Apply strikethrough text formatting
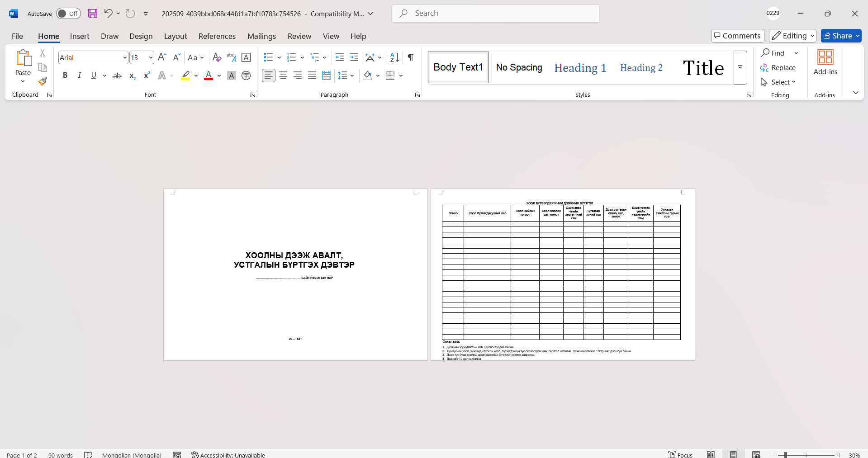Image resolution: width=868 pixels, height=458 pixels. point(117,76)
